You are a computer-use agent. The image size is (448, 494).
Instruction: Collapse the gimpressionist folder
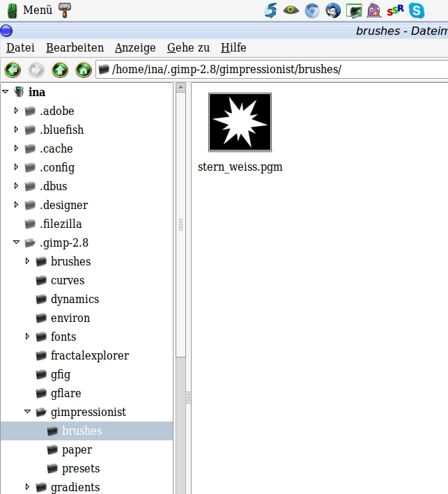28,412
